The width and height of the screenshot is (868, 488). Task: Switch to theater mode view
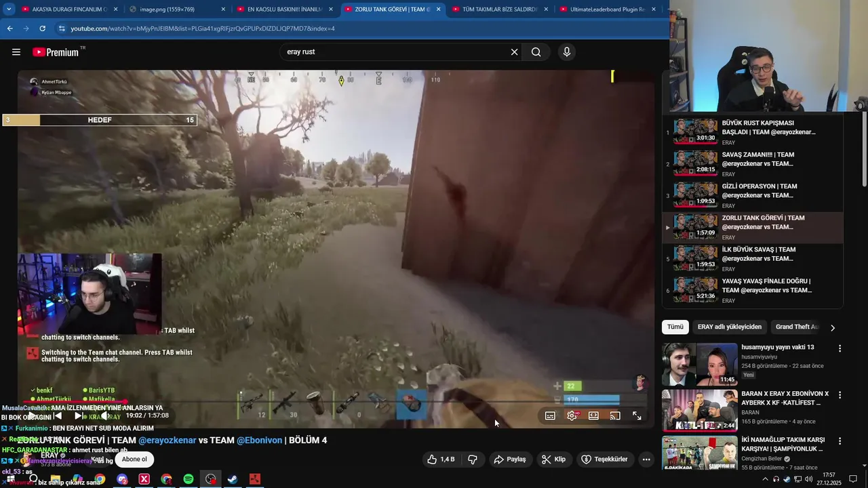(593, 415)
